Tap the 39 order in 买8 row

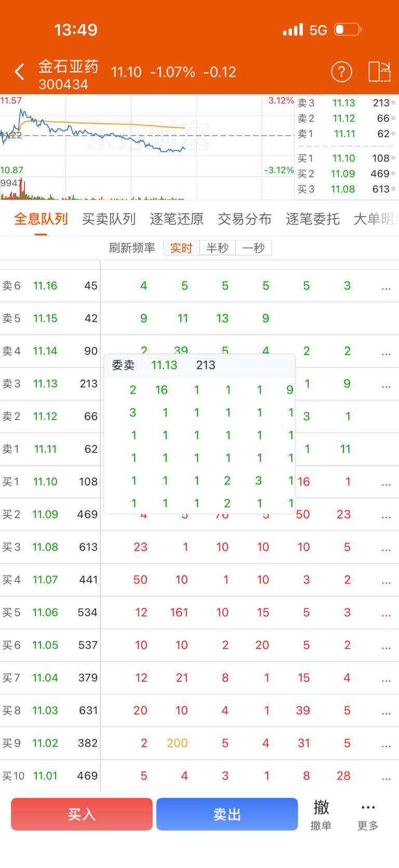point(303,710)
